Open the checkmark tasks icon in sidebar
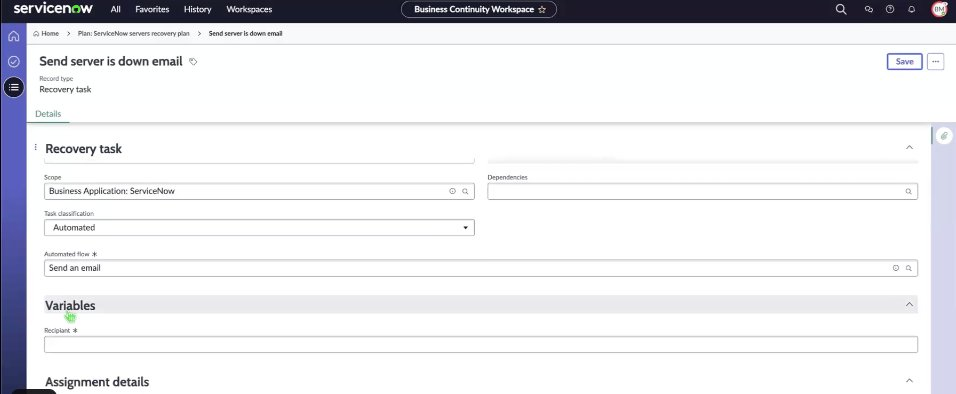956x394 pixels. [x=13, y=62]
